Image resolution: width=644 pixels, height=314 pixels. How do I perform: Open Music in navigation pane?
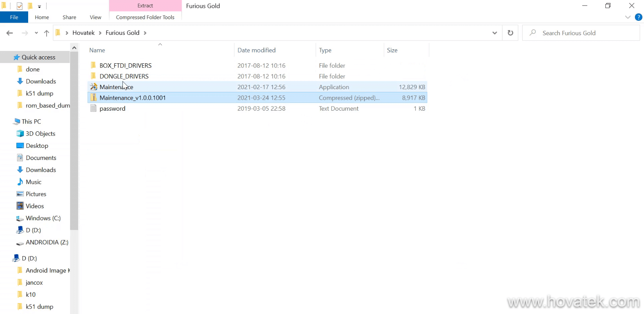tap(34, 182)
